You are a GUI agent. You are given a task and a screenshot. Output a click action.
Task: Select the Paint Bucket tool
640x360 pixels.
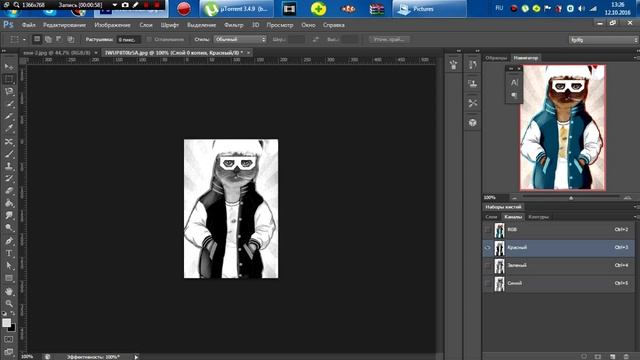[9, 203]
